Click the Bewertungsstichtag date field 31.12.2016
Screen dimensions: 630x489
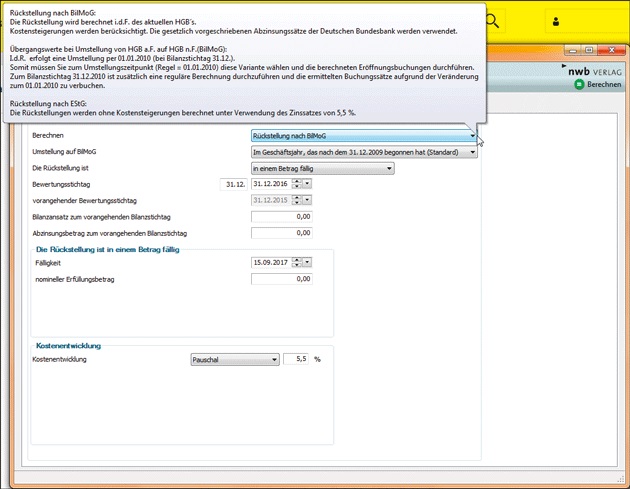tap(270, 184)
